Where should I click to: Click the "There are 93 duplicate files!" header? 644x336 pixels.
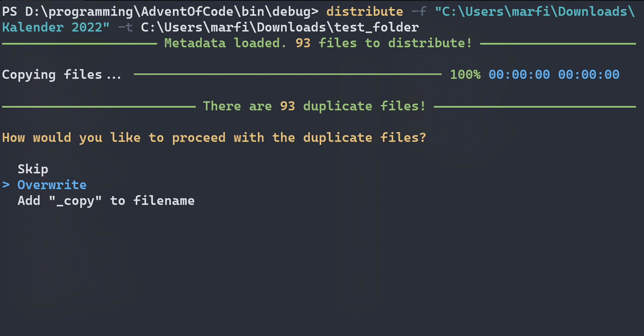[314, 106]
